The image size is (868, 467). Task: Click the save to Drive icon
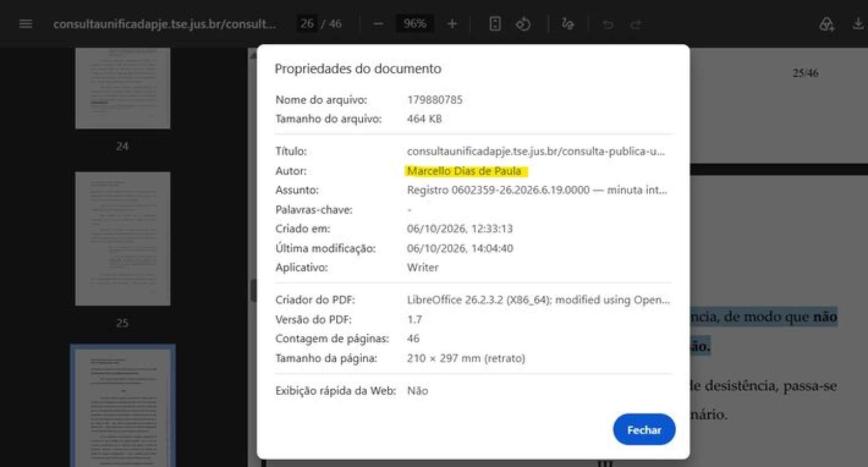(827, 24)
